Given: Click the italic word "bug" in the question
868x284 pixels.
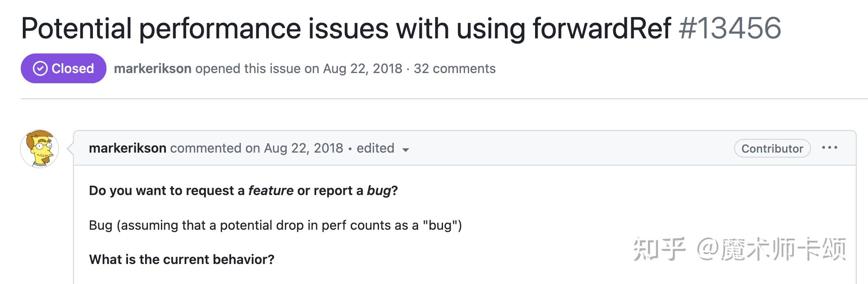Looking at the screenshot, I should [x=378, y=190].
